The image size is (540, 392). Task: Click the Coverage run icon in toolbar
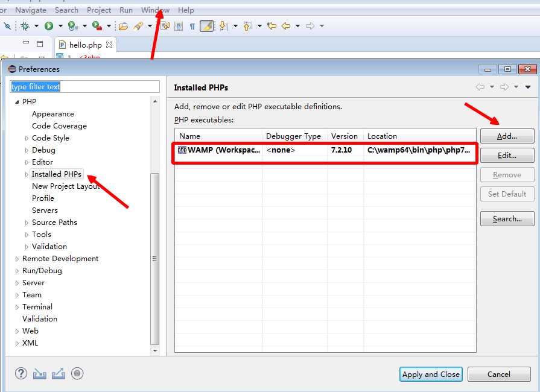(72, 26)
